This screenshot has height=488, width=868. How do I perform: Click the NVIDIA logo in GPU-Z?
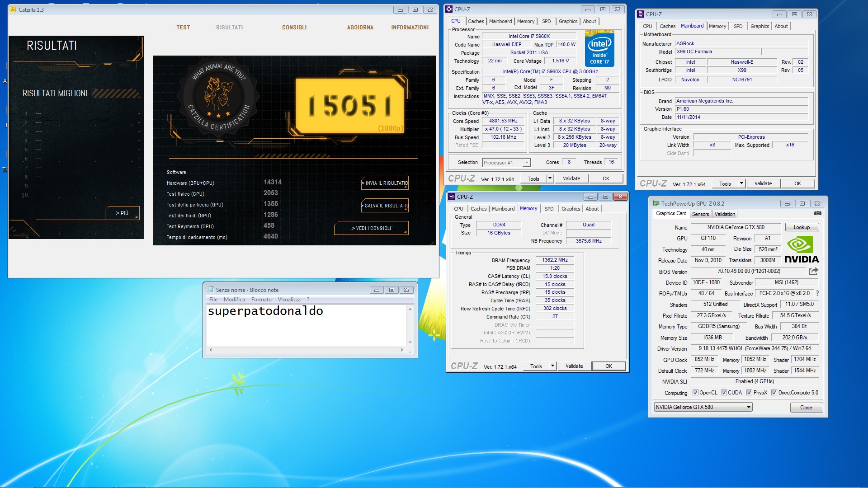tap(802, 249)
